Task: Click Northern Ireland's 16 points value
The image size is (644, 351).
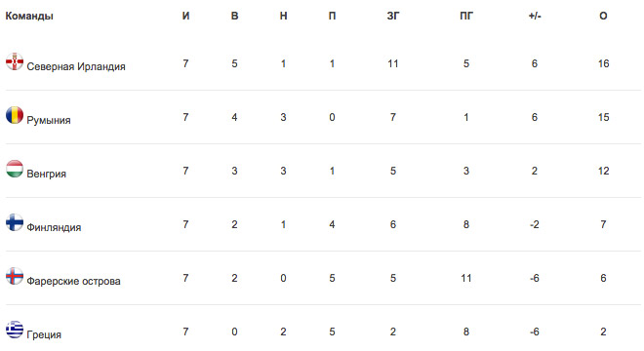Action: pyautogui.click(x=603, y=63)
